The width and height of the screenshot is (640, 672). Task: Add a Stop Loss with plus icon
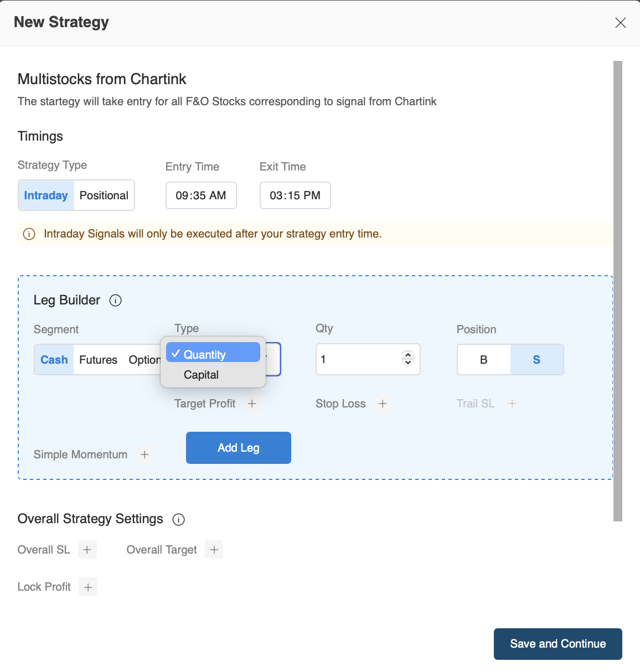click(x=383, y=404)
